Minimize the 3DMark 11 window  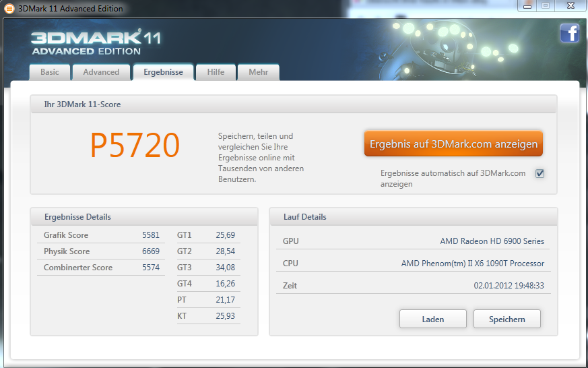coord(527,5)
